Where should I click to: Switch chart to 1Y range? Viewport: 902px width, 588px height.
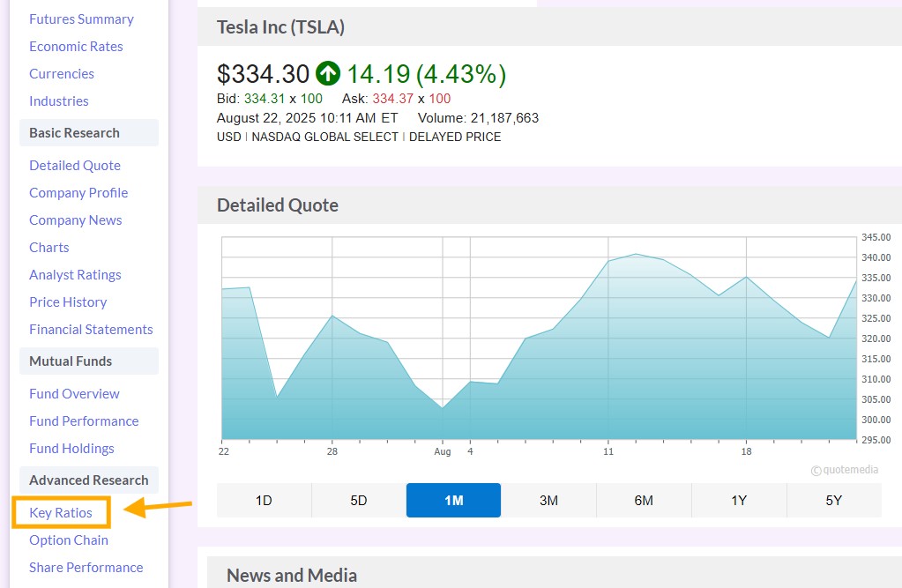[739, 501]
